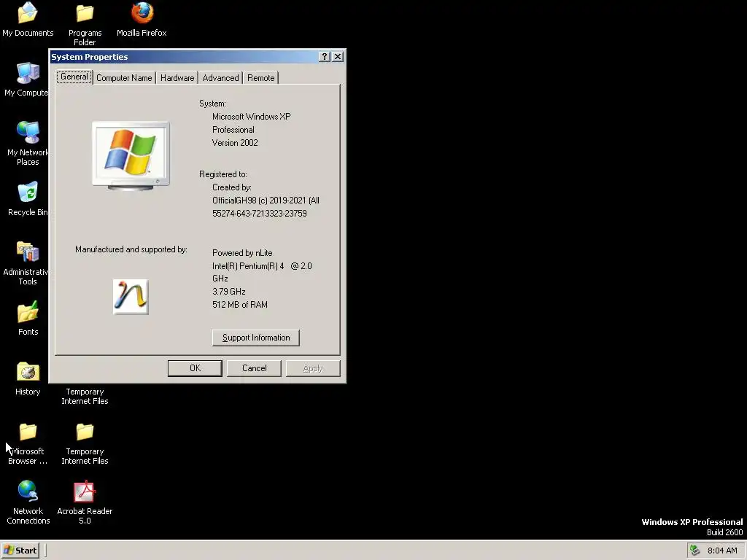Click the 'Powered by nLite' text
Image resolution: width=747 pixels, height=560 pixels.
coord(242,253)
